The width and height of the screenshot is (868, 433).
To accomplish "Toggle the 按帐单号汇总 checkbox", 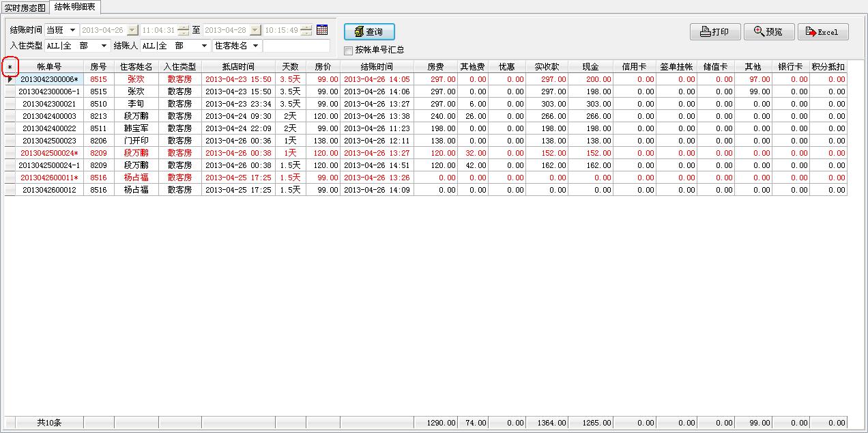I will 349,50.
